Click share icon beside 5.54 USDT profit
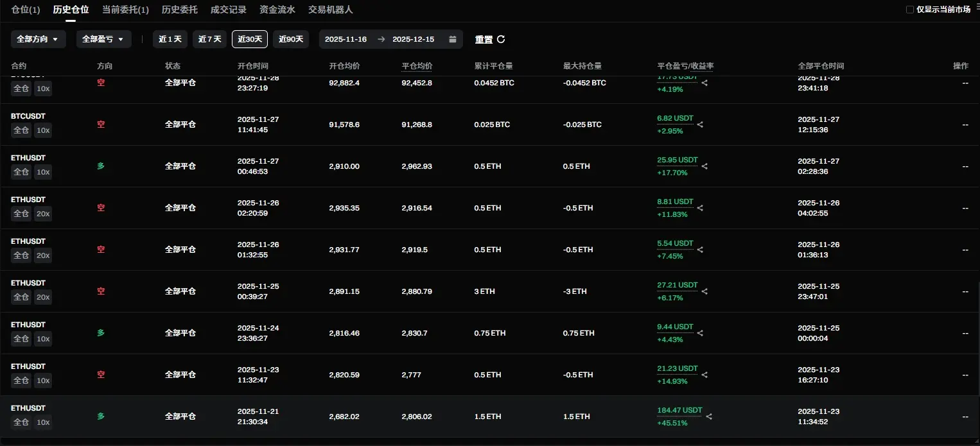 pyautogui.click(x=700, y=250)
